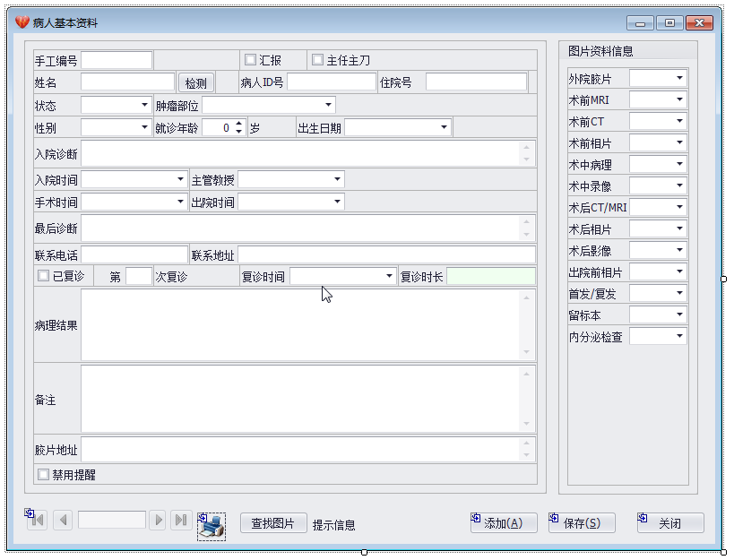Focus the 联系地址 field
The image size is (734, 560).
(386, 255)
